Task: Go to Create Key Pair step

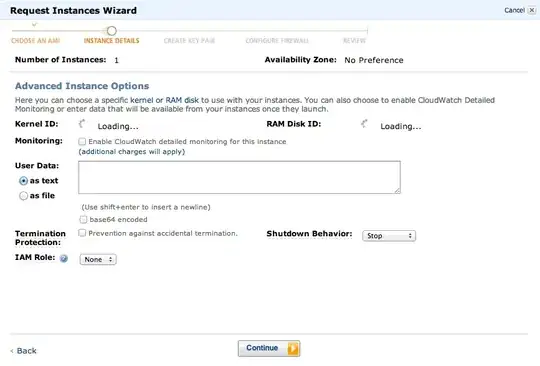Action: click(x=189, y=41)
